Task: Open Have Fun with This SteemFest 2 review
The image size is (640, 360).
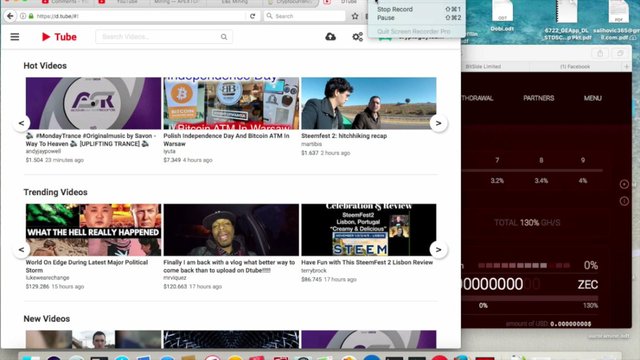Action: coord(367,262)
